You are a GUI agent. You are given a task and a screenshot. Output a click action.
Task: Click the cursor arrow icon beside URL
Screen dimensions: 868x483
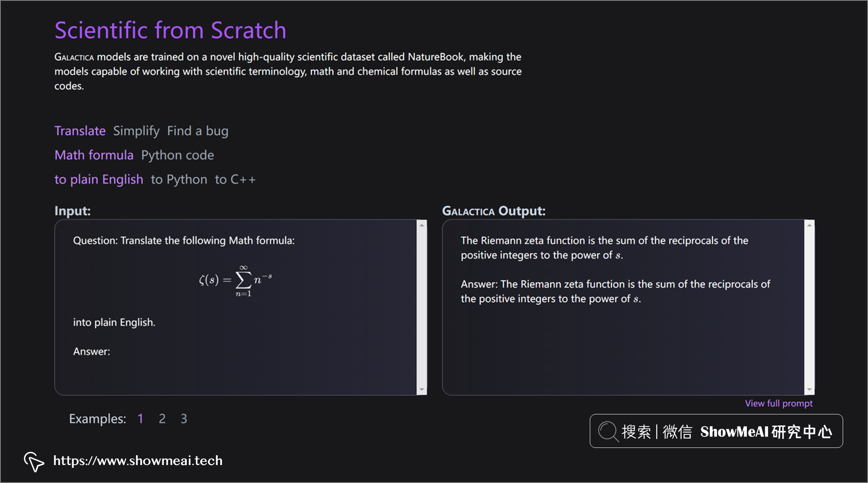pyautogui.click(x=34, y=461)
